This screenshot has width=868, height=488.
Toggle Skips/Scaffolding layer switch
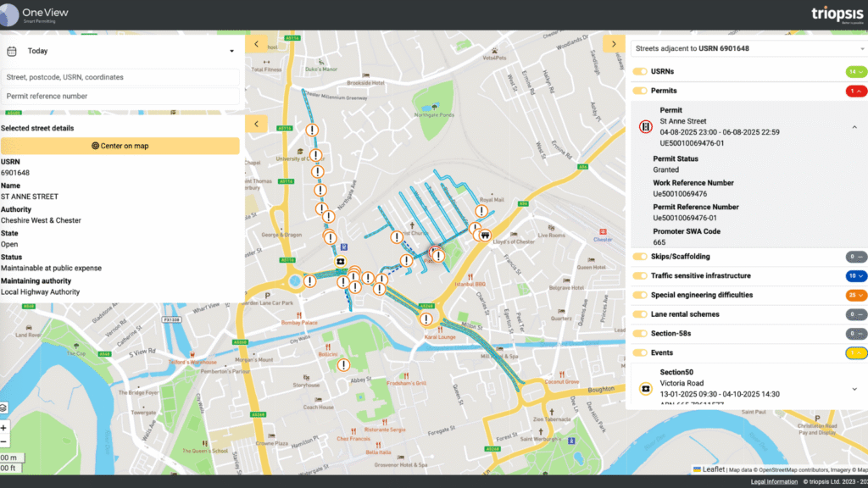(640, 257)
